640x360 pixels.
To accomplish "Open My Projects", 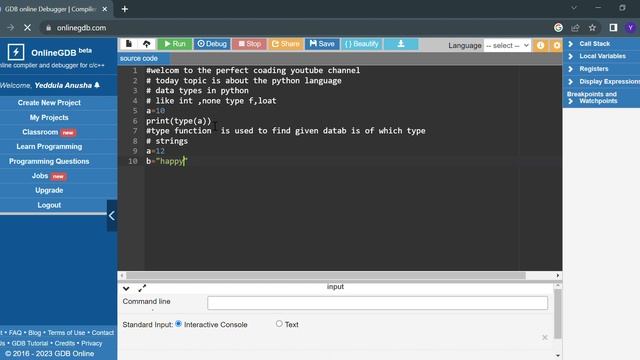I will click(x=49, y=118).
